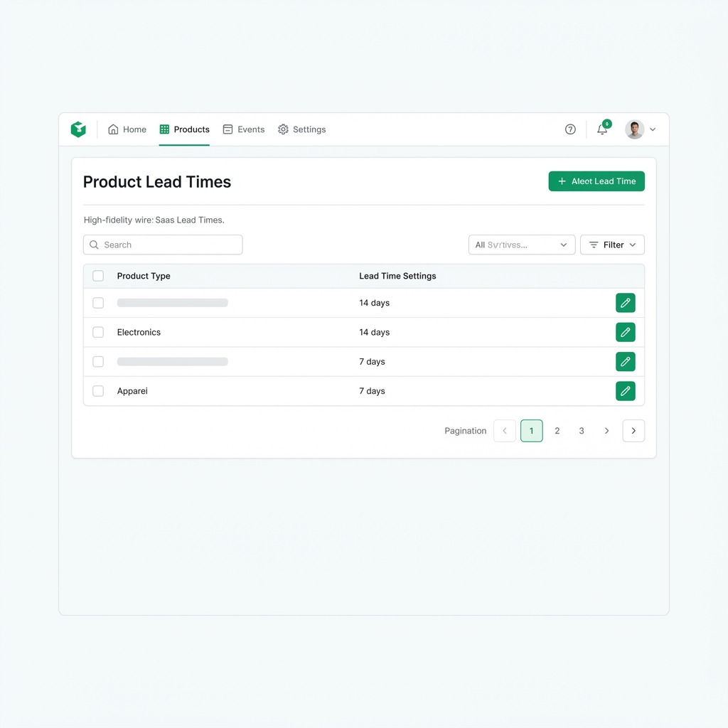The width and height of the screenshot is (728, 728).
Task: Open notifications bell icon
Action: coord(602,129)
